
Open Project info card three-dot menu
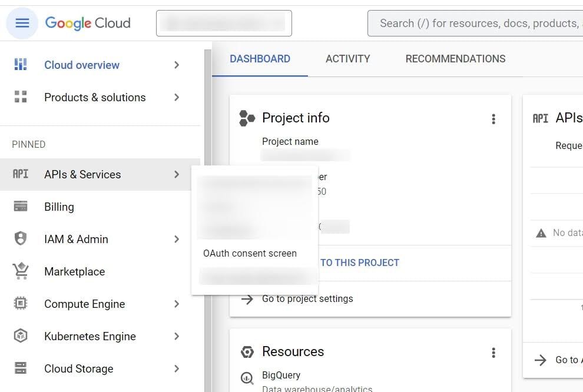coord(493,119)
